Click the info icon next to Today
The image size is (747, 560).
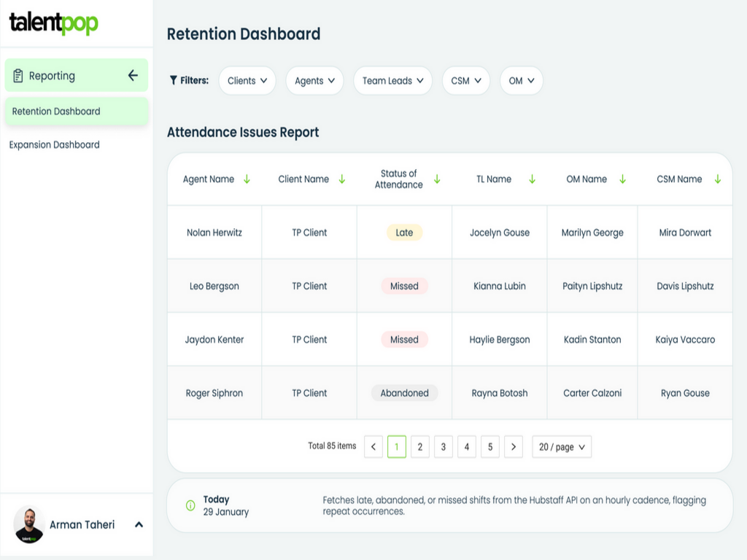[189, 504]
